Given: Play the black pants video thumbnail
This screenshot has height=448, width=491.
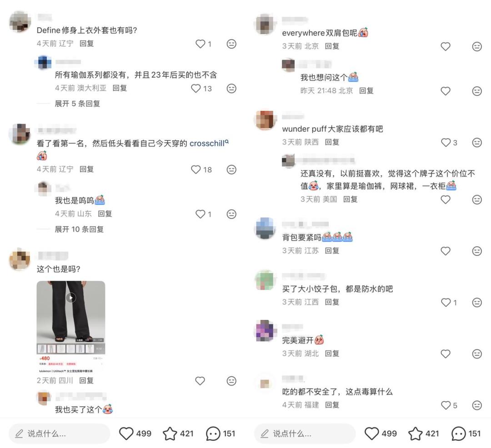Looking at the screenshot, I should click(71, 298).
